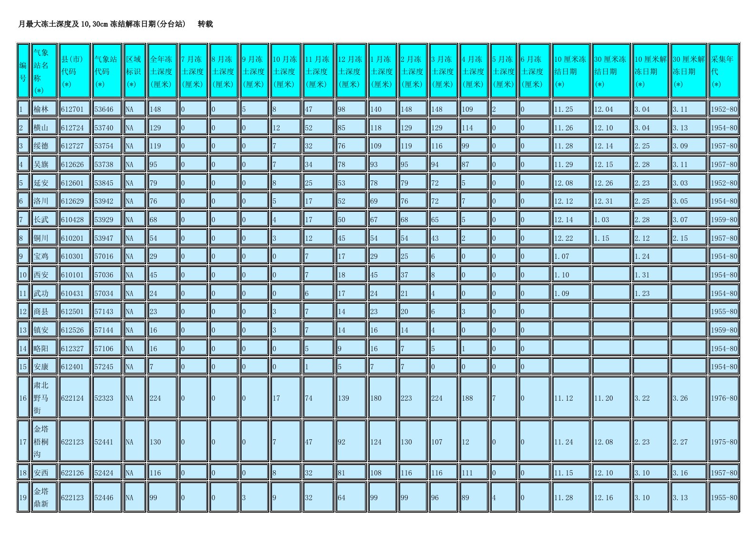This screenshot has height=534, width=756.
Task: Select the 县(市)代码 column header
Action: coord(74,71)
